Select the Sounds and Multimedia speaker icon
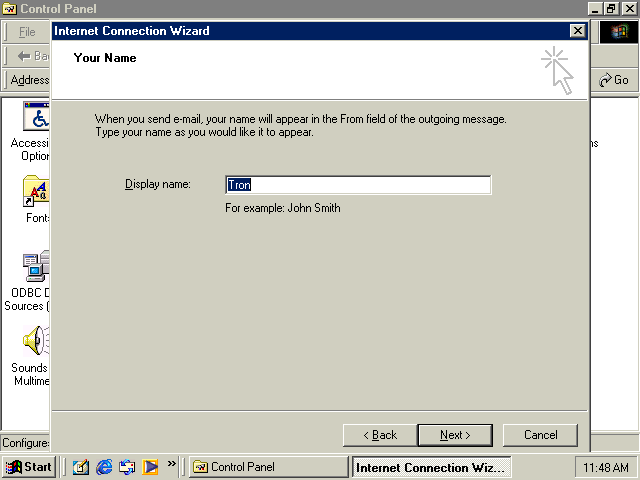 (x=36, y=341)
